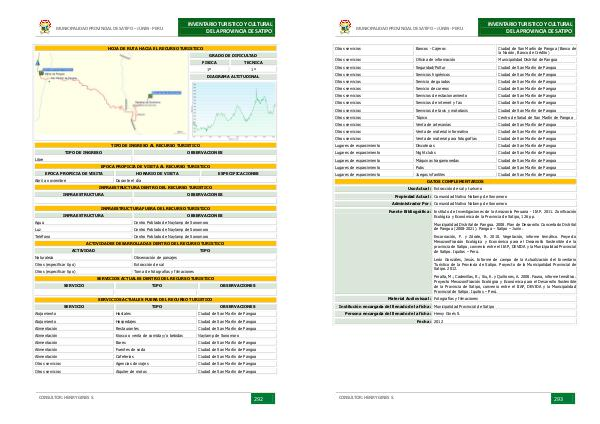
Task: Click the green start marker near Pangoa on map
Action: tap(41, 73)
